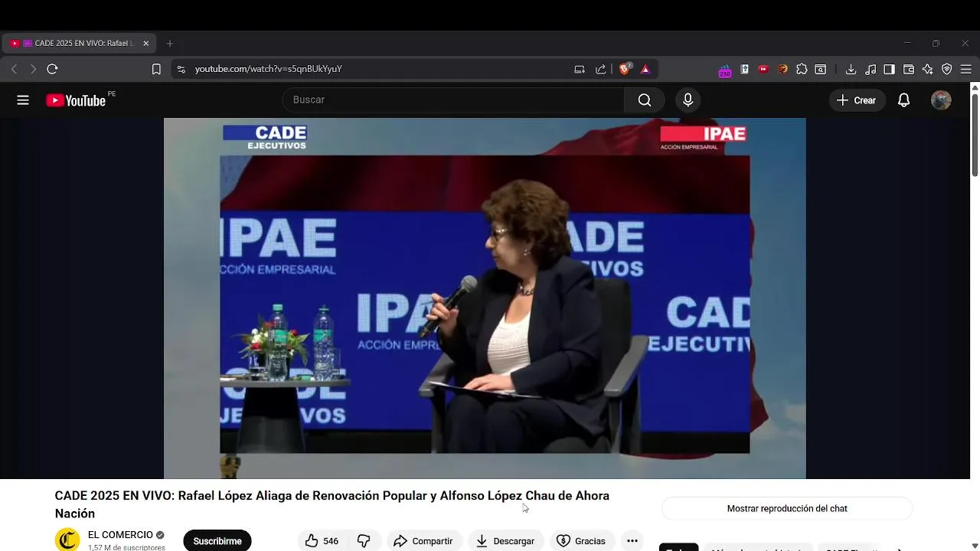Viewport: 980px width, 551px height.
Task: Open the page-search extension icon
Action: coord(820,69)
